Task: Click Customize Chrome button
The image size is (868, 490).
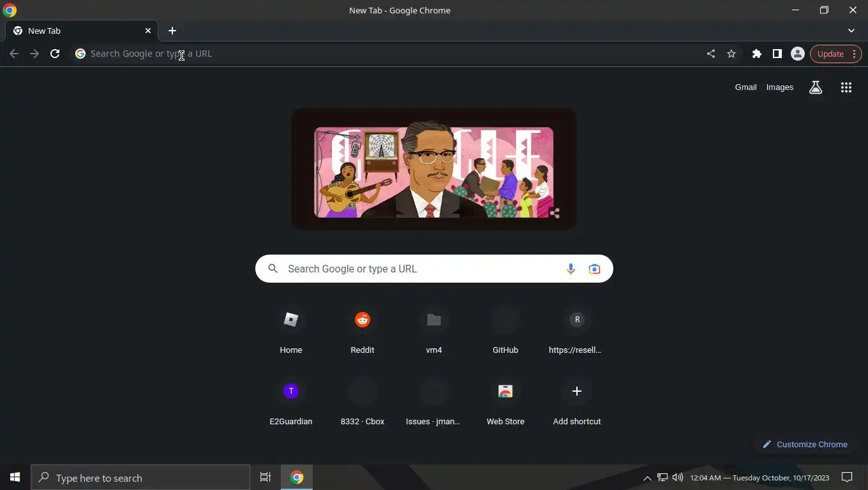Action: (805, 444)
